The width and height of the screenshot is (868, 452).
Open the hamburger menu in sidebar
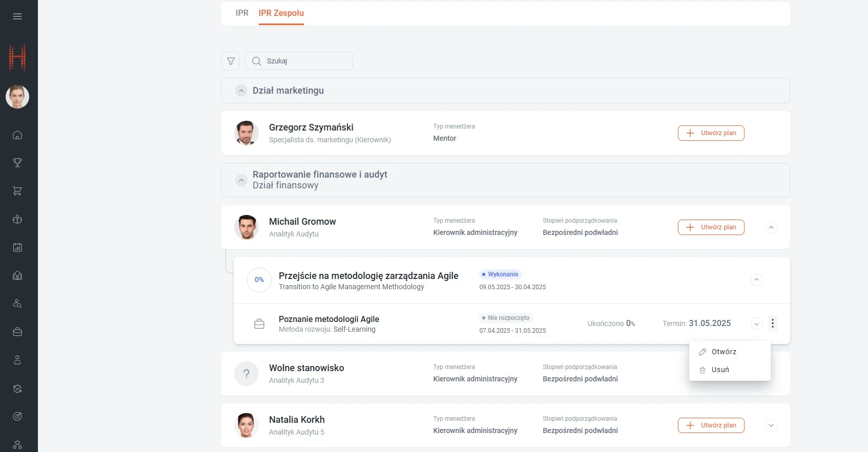pos(17,16)
